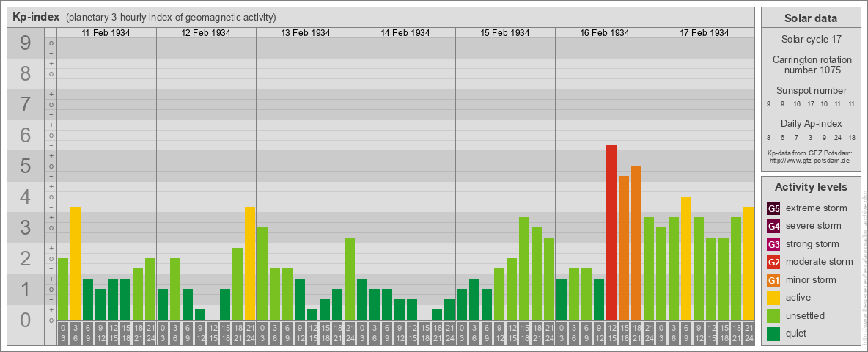Click the Kp axis number 0
The image size is (868, 352).
tap(25, 320)
